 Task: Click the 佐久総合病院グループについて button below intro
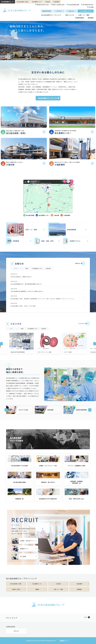48,98
